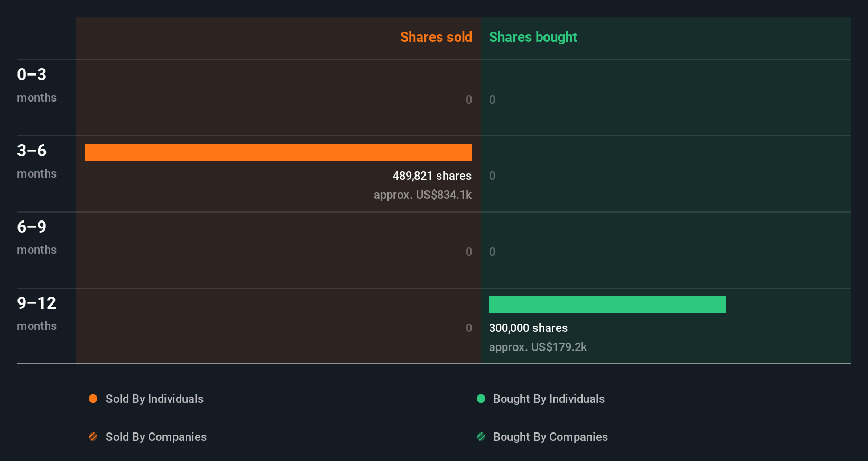Screen dimensions: 868x461
Task: Click the 6–9 months shares sold zero
Action: (469, 252)
